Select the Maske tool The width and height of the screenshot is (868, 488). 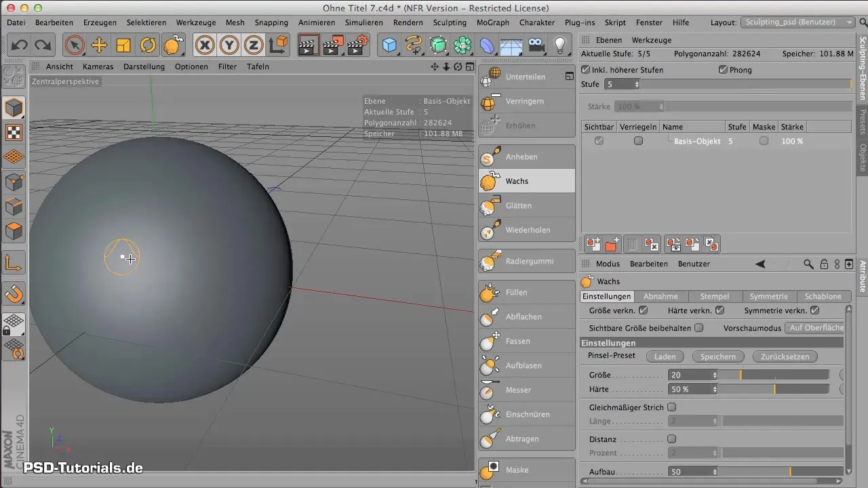[x=526, y=470]
